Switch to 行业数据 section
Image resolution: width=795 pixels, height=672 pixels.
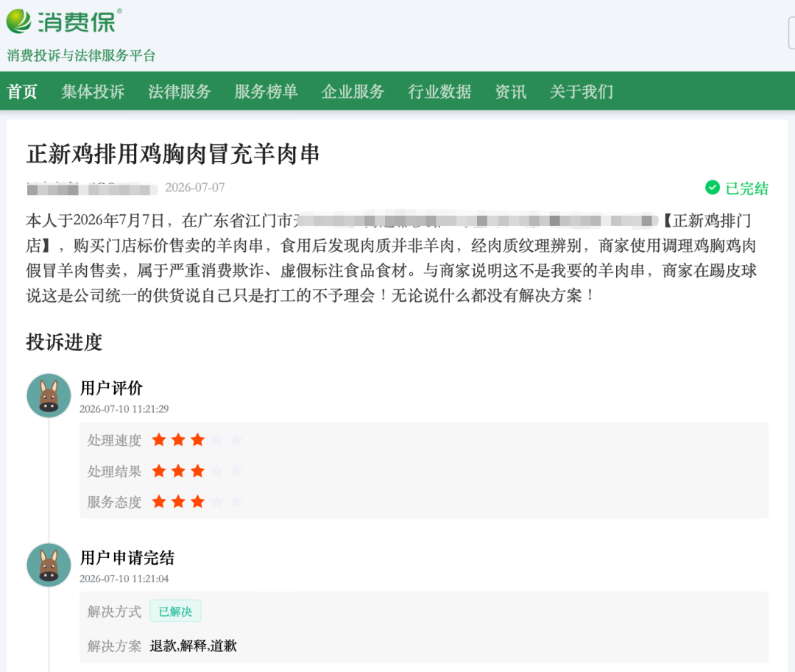(x=439, y=92)
